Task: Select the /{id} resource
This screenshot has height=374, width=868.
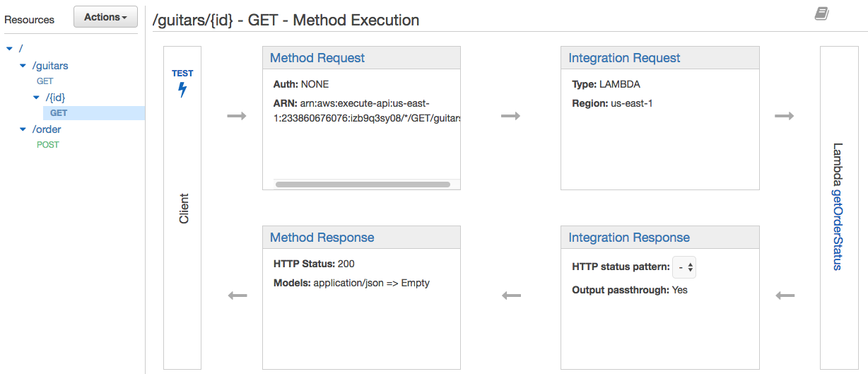Action: (56, 98)
